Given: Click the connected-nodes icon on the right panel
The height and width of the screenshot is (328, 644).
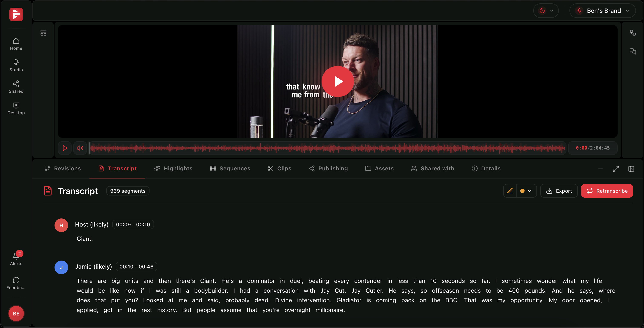Looking at the screenshot, I should click(633, 33).
